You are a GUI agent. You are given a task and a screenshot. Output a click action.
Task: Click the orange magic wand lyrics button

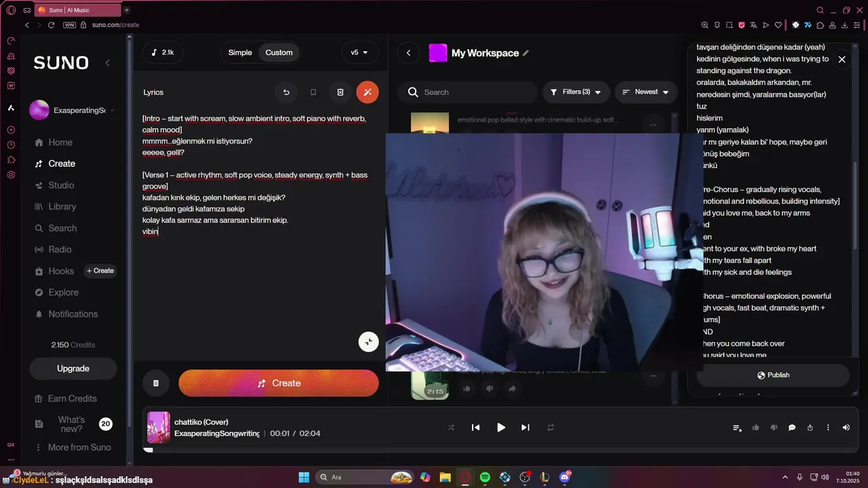click(368, 92)
